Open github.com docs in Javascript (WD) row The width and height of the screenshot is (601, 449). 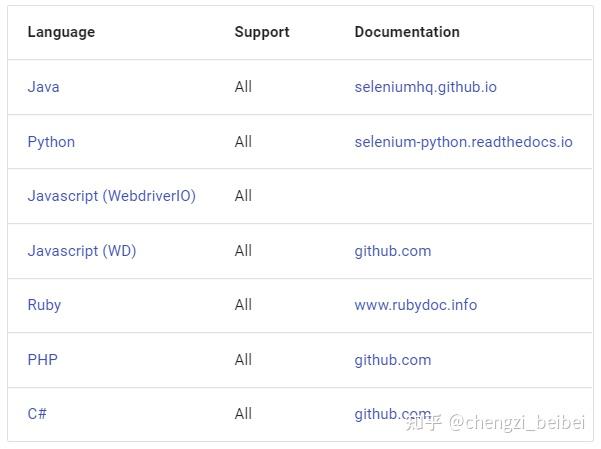(392, 251)
